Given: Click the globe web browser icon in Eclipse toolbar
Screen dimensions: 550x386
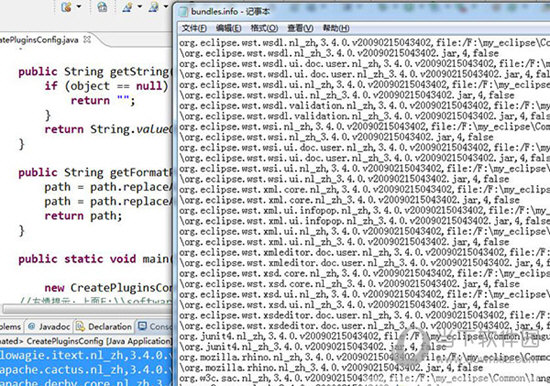Looking at the screenshot, I should coord(102,6).
